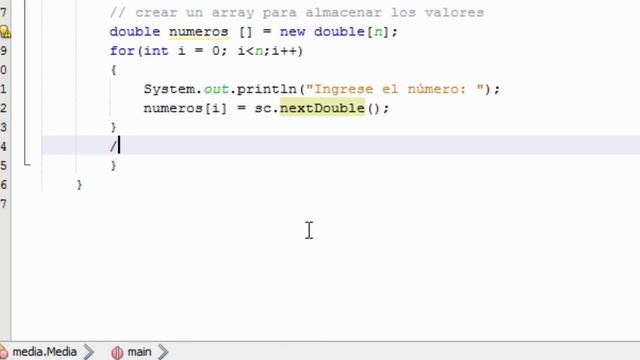Click the warning lightbulb hint in the gutter

pyautogui.click(x=4, y=31)
